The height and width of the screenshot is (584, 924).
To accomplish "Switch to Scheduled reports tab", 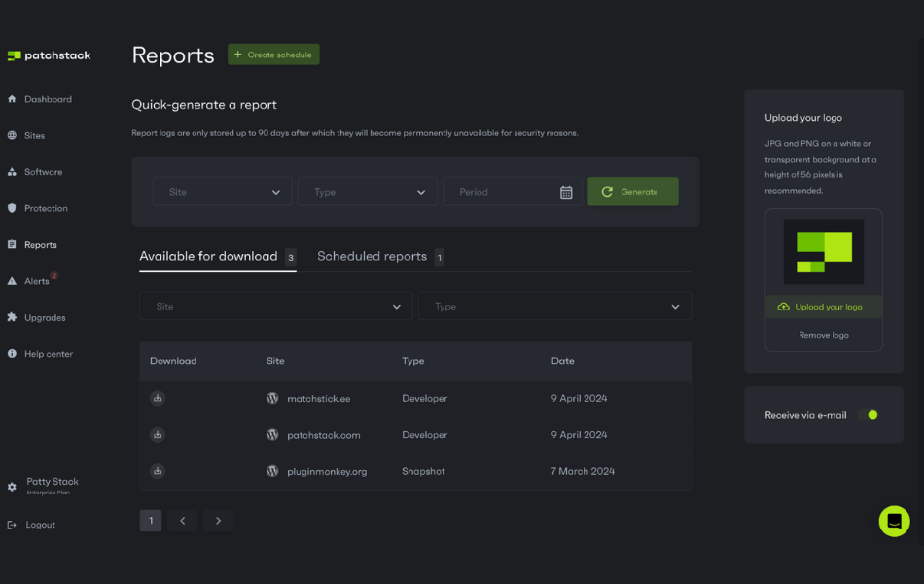I will 373,257.
